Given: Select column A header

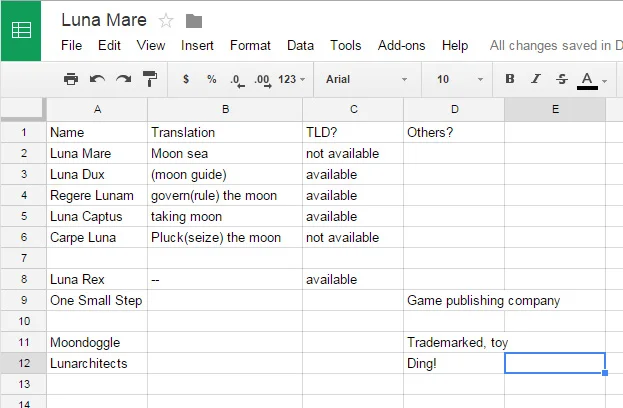Looking at the screenshot, I should (97, 109).
